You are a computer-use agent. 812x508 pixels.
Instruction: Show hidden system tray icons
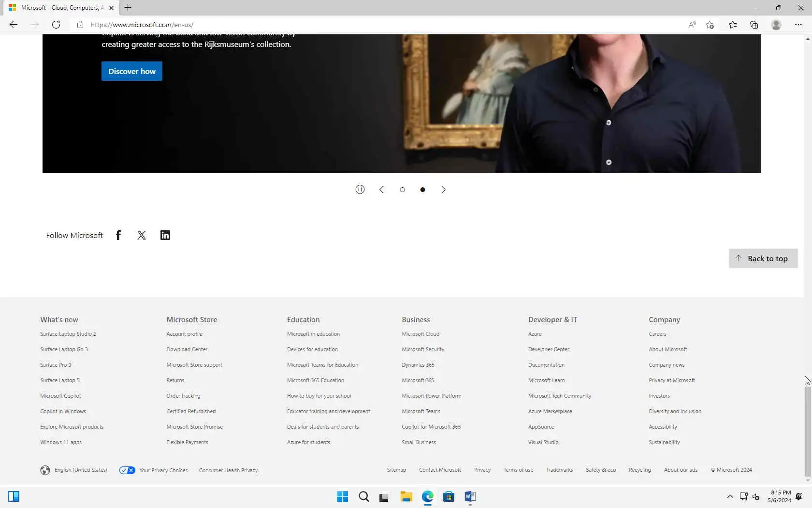(730, 497)
